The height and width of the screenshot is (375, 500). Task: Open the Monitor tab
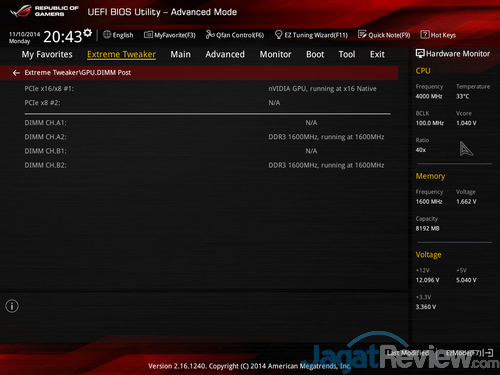(x=275, y=54)
